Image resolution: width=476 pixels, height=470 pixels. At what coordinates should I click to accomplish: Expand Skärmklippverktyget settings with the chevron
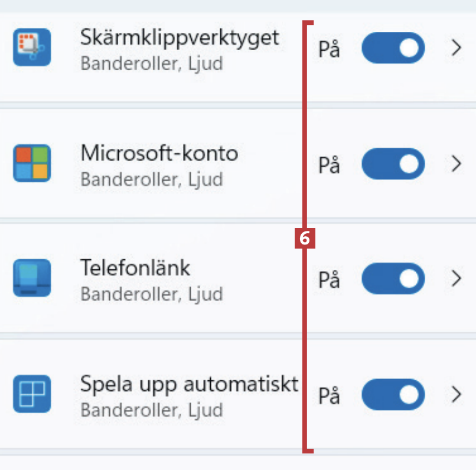coord(455,48)
